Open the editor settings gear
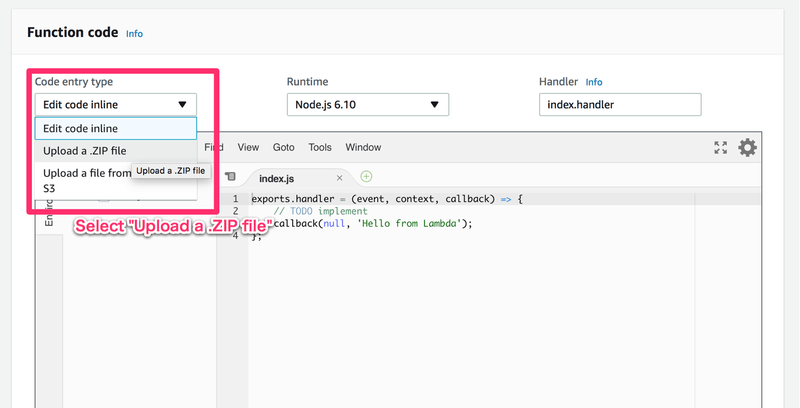 [747, 148]
